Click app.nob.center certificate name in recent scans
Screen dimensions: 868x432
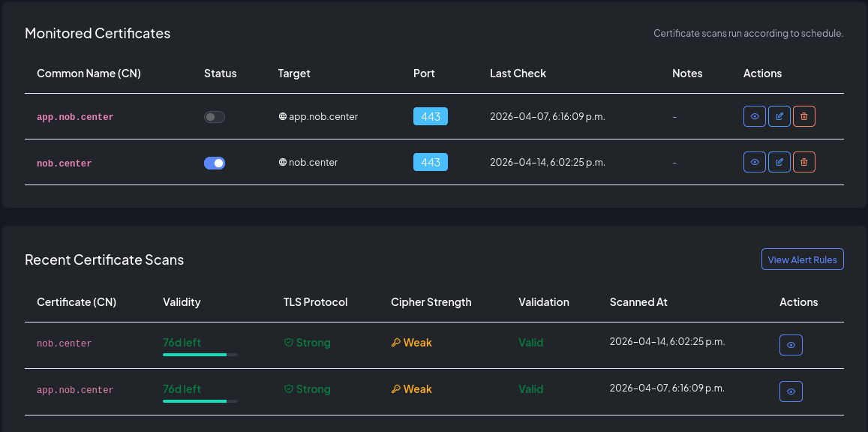75,390
